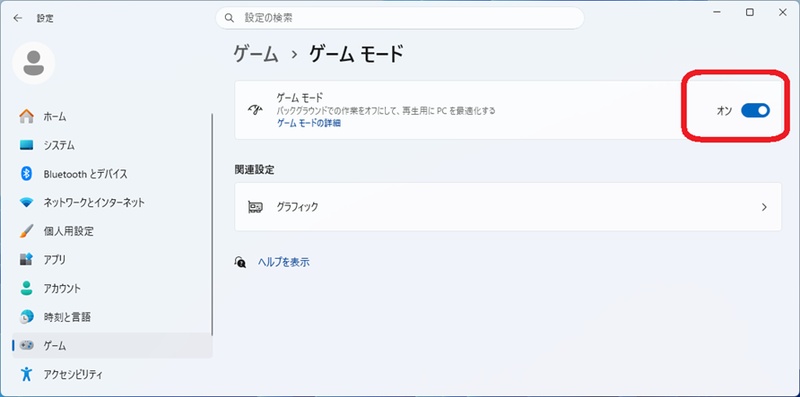
Task: Select 個人用設定 in sidebar
Action: tap(112, 231)
